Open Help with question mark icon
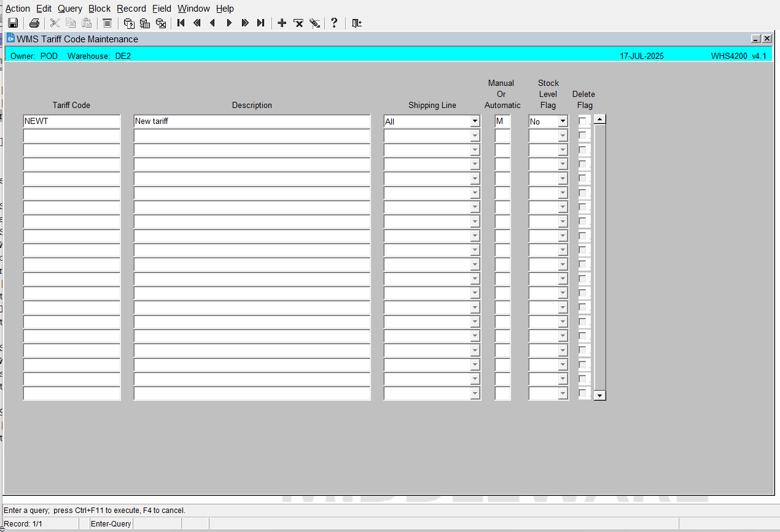780x532 pixels. coord(334,23)
